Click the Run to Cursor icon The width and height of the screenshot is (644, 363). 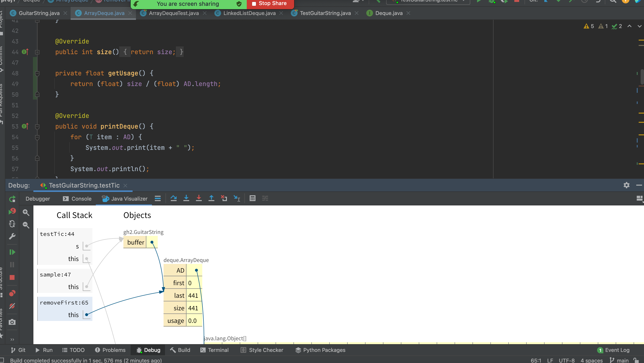(x=237, y=198)
